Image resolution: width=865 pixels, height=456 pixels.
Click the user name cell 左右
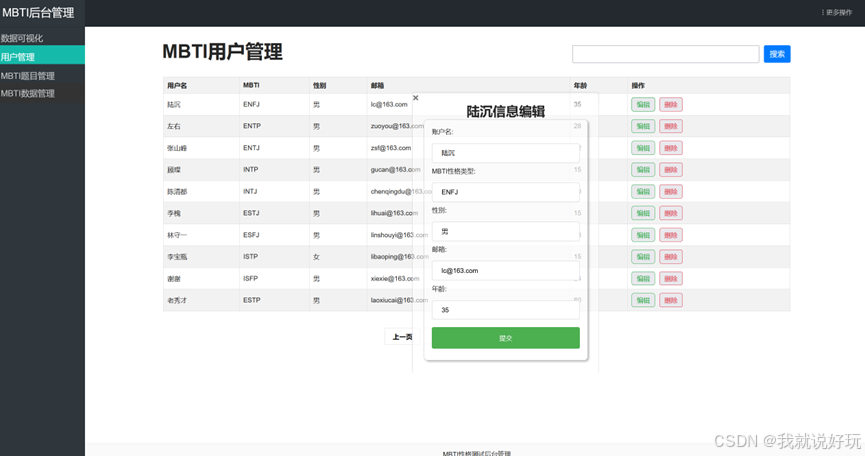tap(174, 126)
